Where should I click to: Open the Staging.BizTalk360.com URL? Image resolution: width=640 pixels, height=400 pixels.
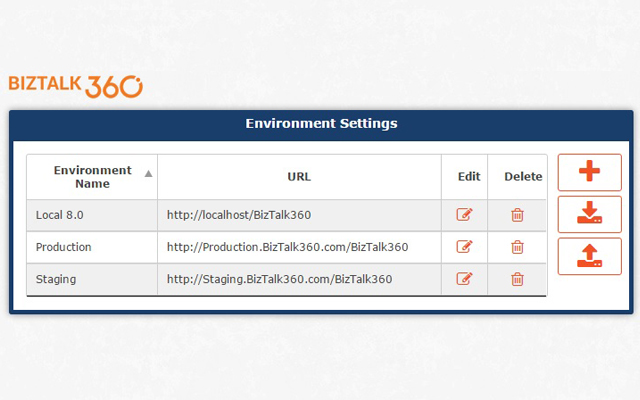click(x=279, y=279)
